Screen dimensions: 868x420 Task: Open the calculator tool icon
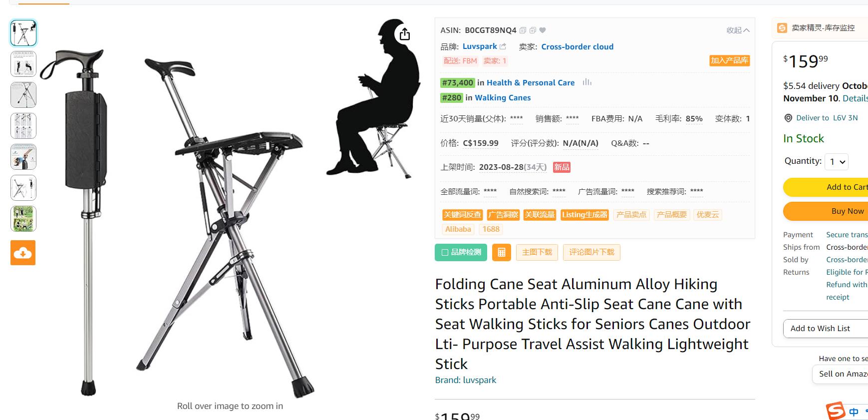(502, 252)
